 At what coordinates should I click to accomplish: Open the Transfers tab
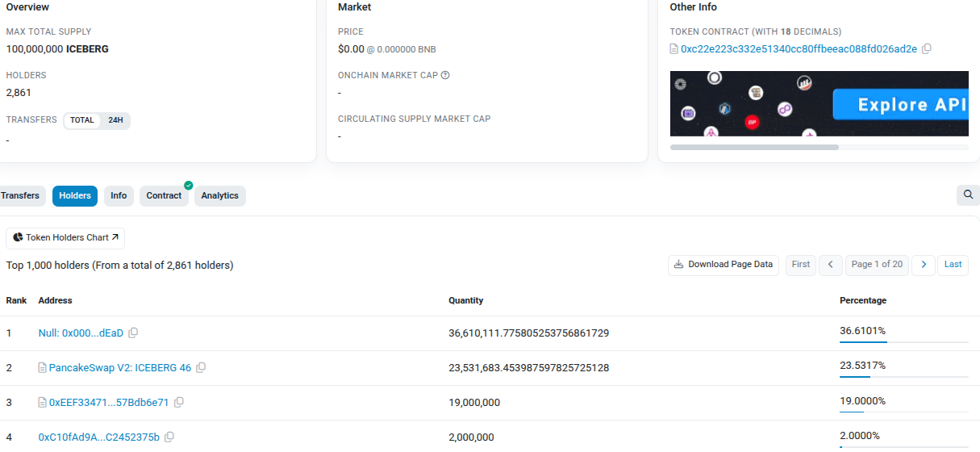tap(20, 195)
